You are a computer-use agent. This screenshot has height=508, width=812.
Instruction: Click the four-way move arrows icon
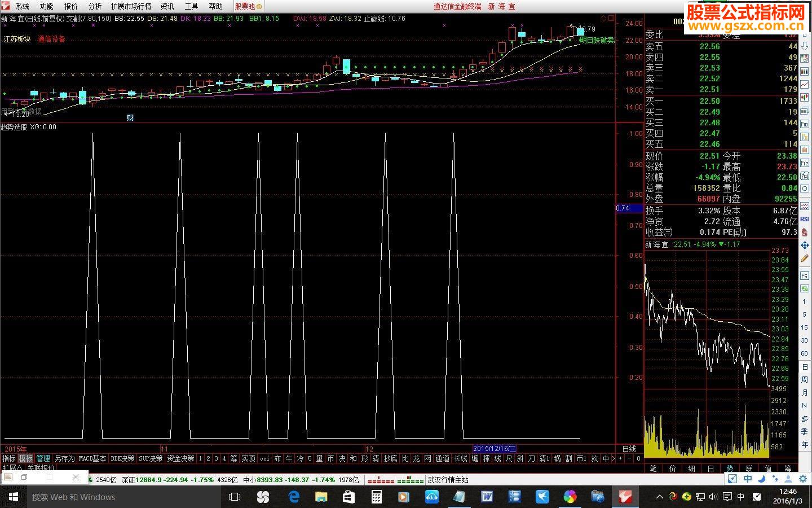pos(805,246)
